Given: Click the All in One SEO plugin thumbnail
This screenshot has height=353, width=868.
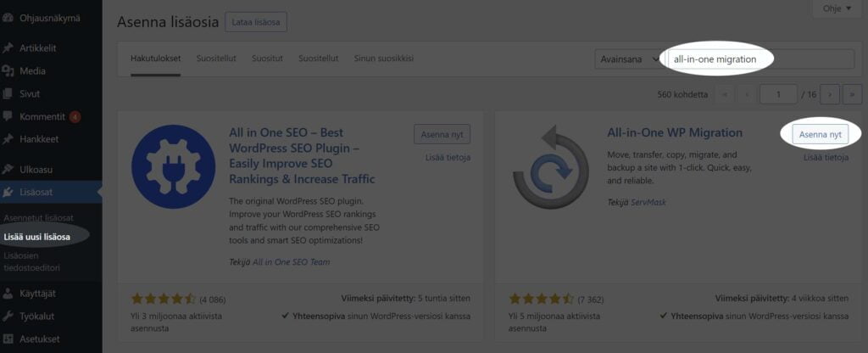Looking at the screenshot, I should coord(173,166).
